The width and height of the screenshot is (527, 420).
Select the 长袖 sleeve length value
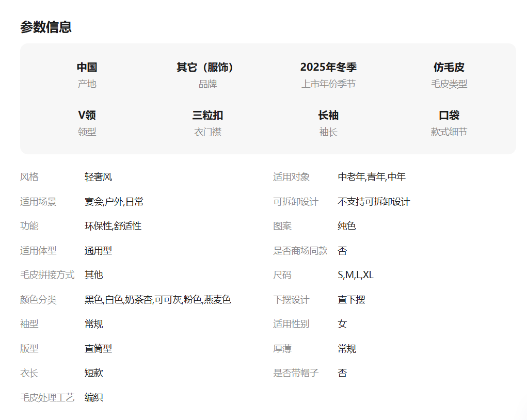coord(328,115)
